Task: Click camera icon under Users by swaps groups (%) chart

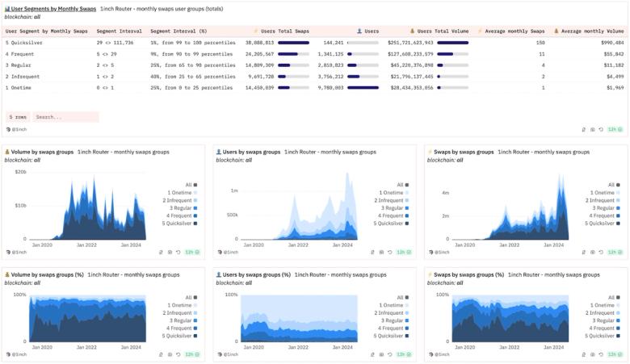Action: (x=381, y=354)
